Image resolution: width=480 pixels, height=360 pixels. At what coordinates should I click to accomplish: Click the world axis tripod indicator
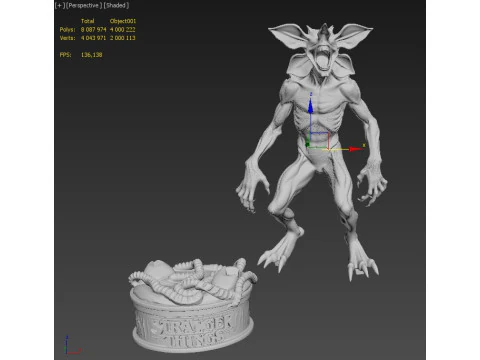pyautogui.click(x=72, y=345)
